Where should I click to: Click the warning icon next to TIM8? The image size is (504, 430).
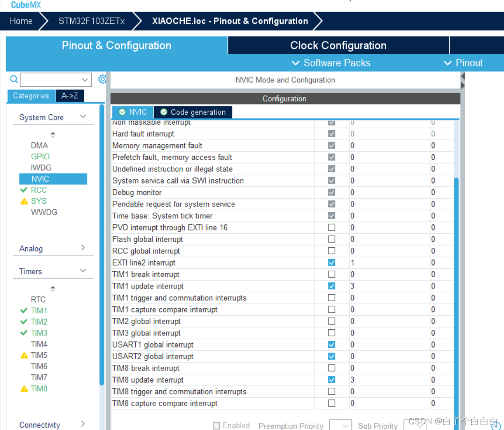point(24,389)
